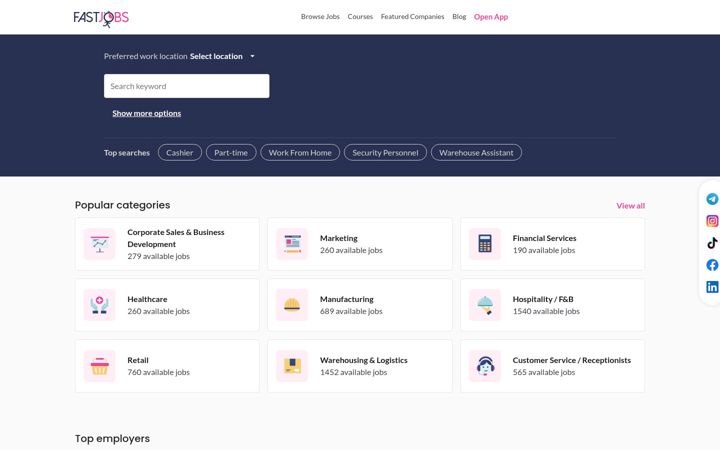Click '689 available jobs' text
This screenshot has width=720, height=450.
tap(351, 311)
